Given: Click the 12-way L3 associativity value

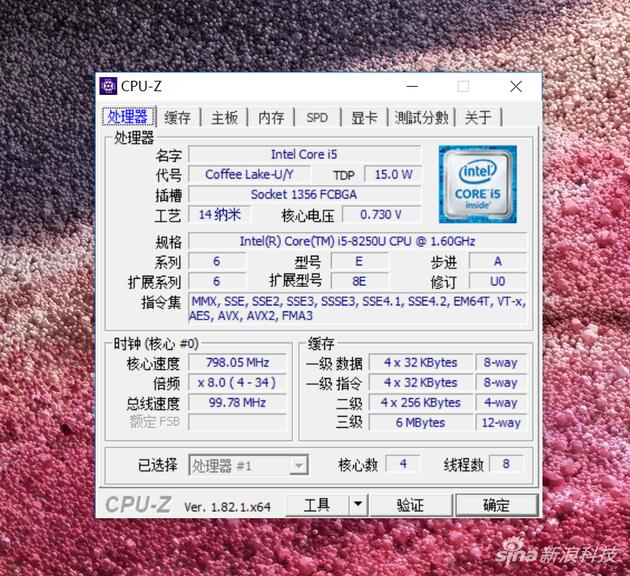Looking at the screenshot, I should click(x=501, y=423).
